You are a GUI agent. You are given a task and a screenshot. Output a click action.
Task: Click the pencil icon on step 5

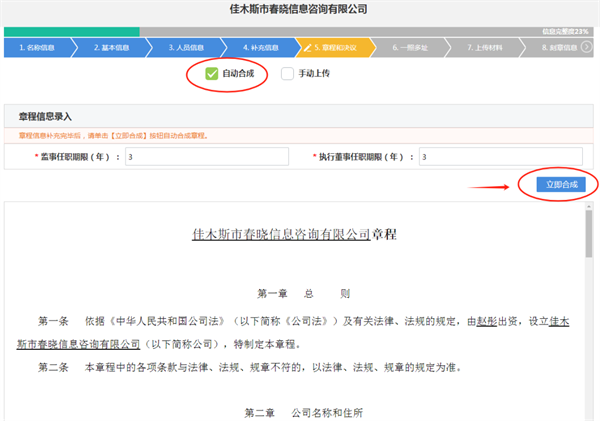[306, 47]
